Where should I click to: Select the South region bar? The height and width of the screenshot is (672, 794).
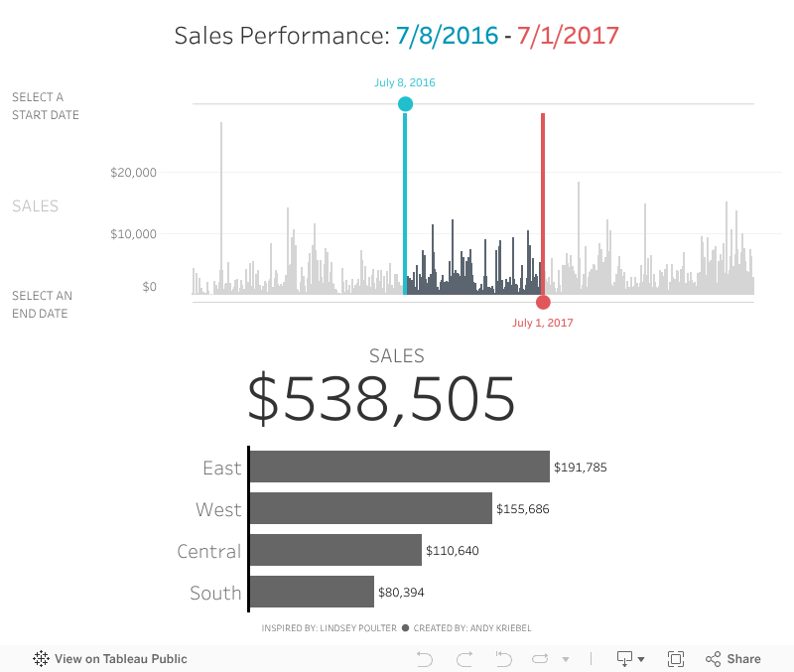tap(312, 592)
